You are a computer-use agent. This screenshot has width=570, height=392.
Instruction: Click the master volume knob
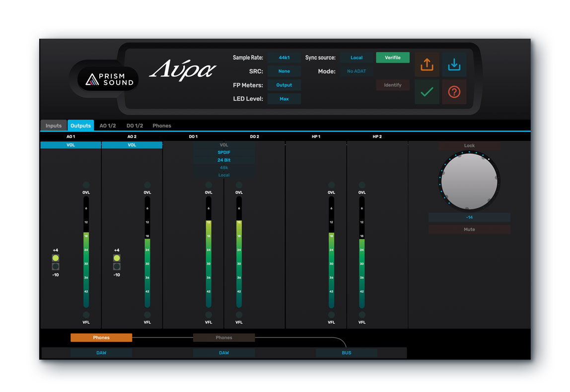(469, 181)
